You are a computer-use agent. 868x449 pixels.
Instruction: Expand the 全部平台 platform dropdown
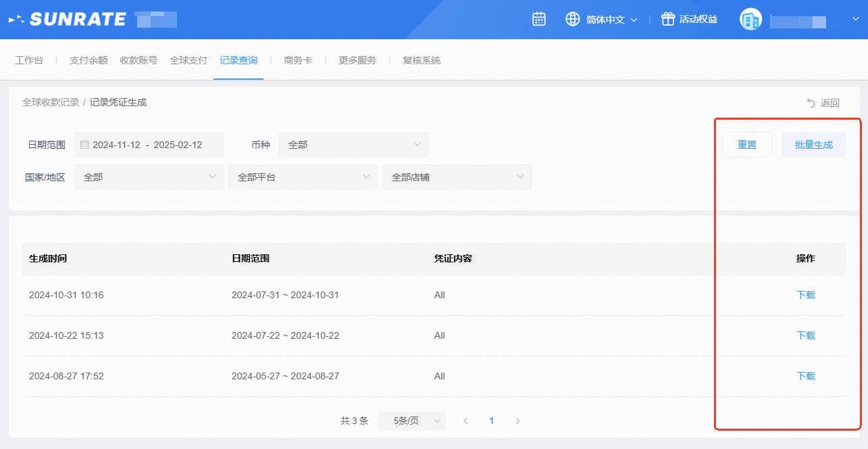tap(303, 177)
